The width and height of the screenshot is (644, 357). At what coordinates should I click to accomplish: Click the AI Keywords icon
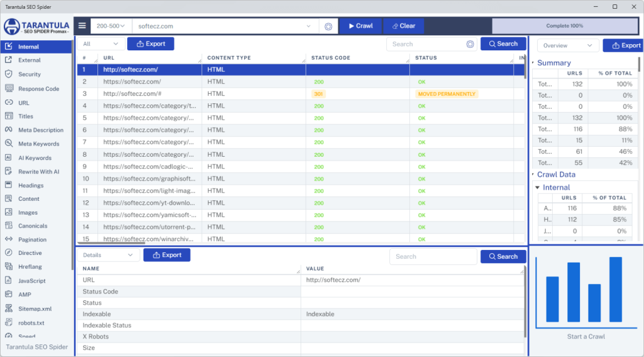pos(9,157)
